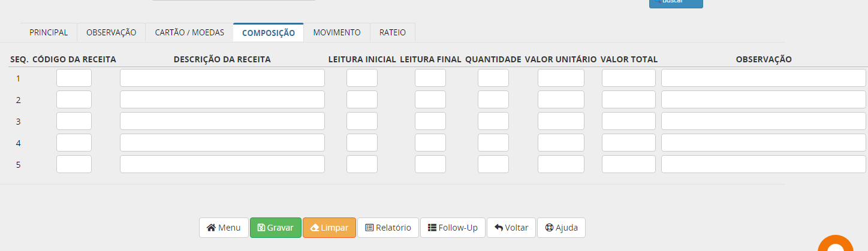Image resolution: width=868 pixels, height=251 pixels.
Task: Open the OBSERVAÇÃO tab
Action: click(x=111, y=32)
